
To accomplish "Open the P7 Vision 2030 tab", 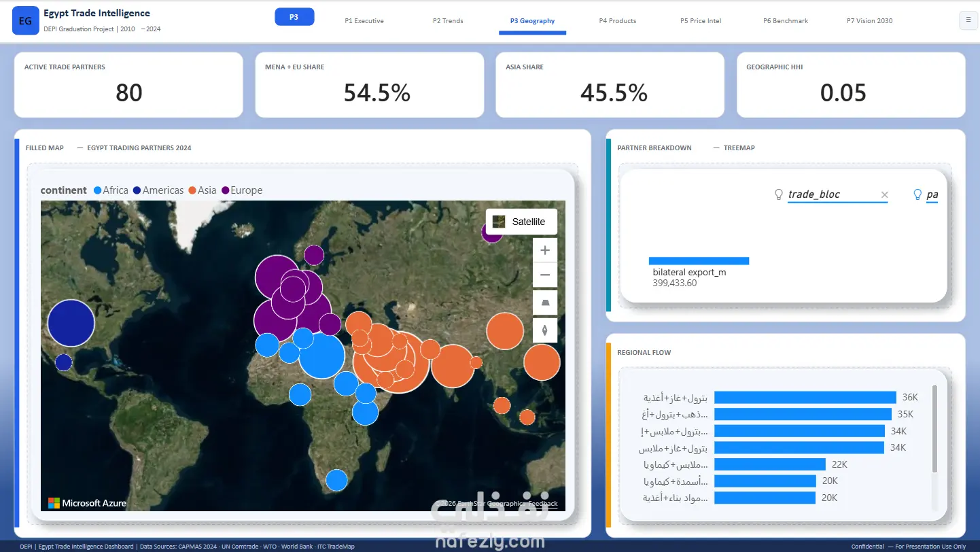I will click(869, 21).
